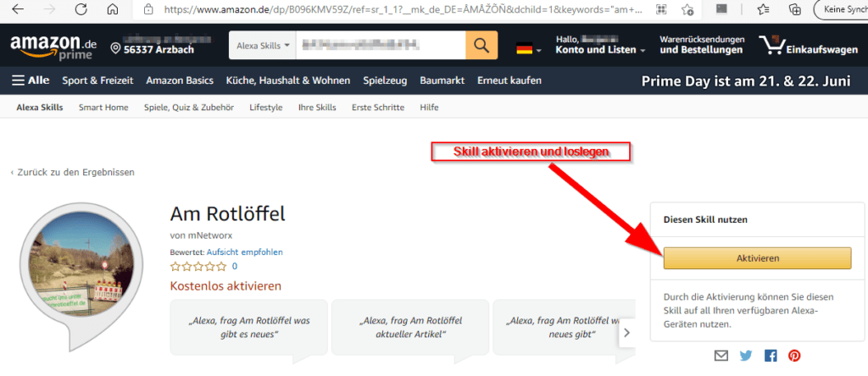Screen dimensions: 868x376
Task: Open Warenrücksendungen und Bestellungen
Action: point(702,46)
